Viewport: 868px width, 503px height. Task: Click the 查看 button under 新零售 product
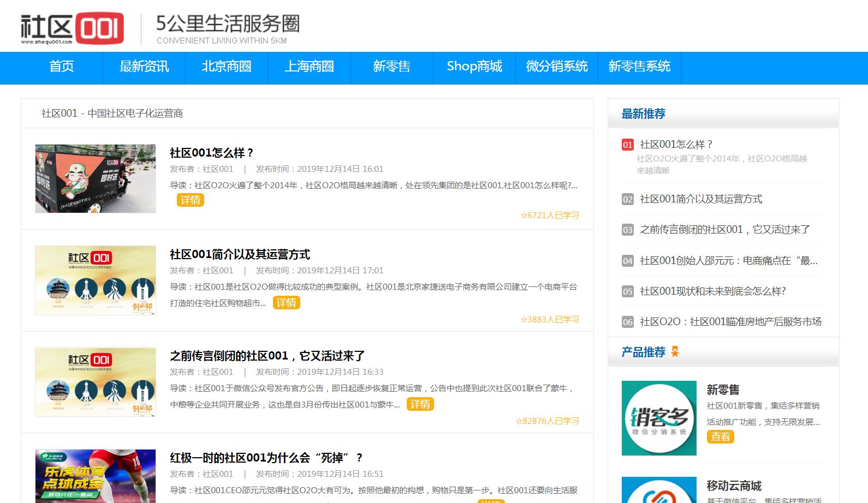tap(720, 436)
